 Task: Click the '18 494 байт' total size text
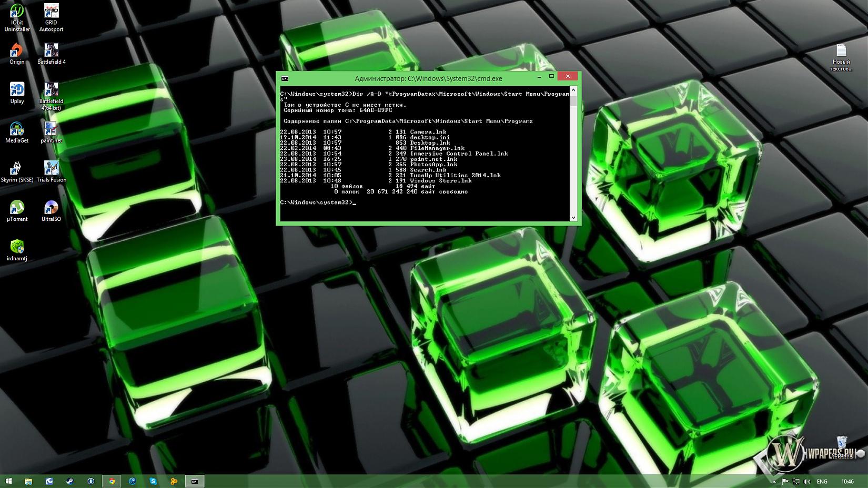tap(415, 186)
